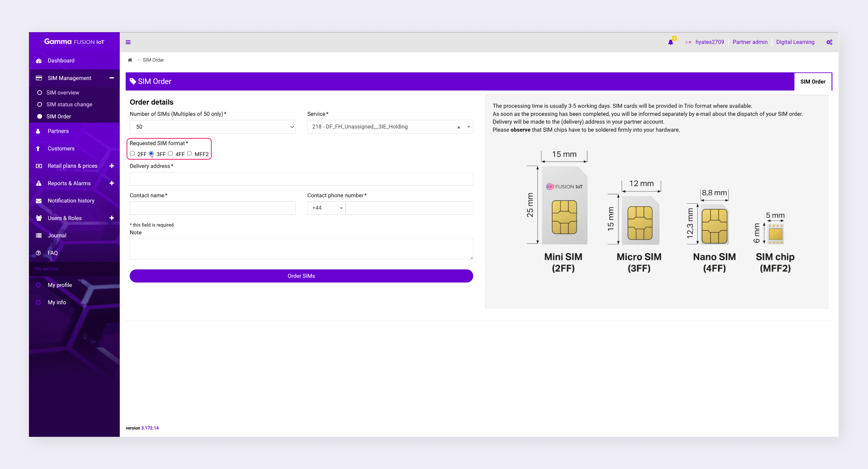Click the hamburger menu toggle icon

[x=128, y=42]
